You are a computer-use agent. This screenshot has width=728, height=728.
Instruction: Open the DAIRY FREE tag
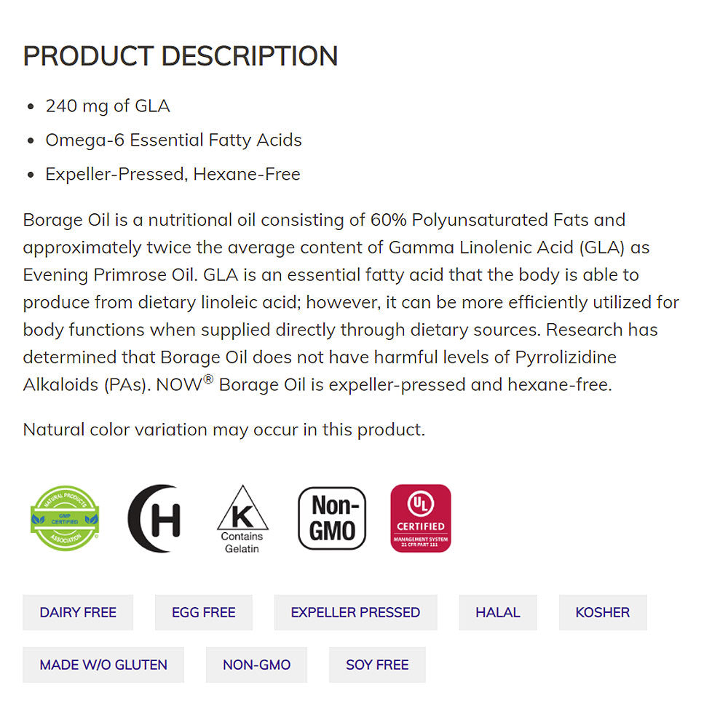(x=78, y=612)
